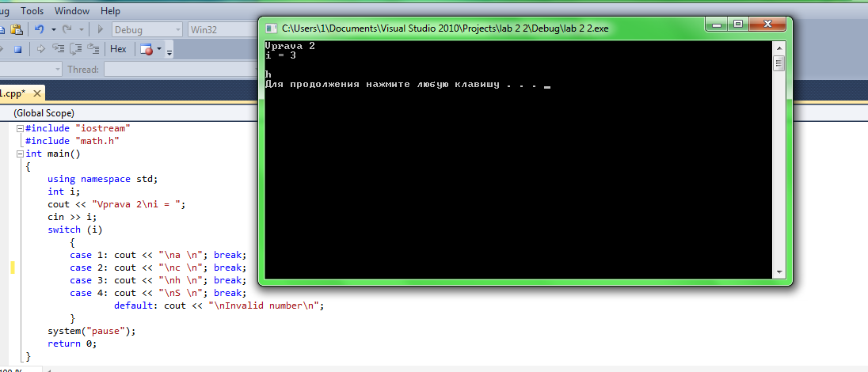Click the 'case 2:' code line
Image resolution: width=868 pixels, height=372 pixels.
[158, 268]
